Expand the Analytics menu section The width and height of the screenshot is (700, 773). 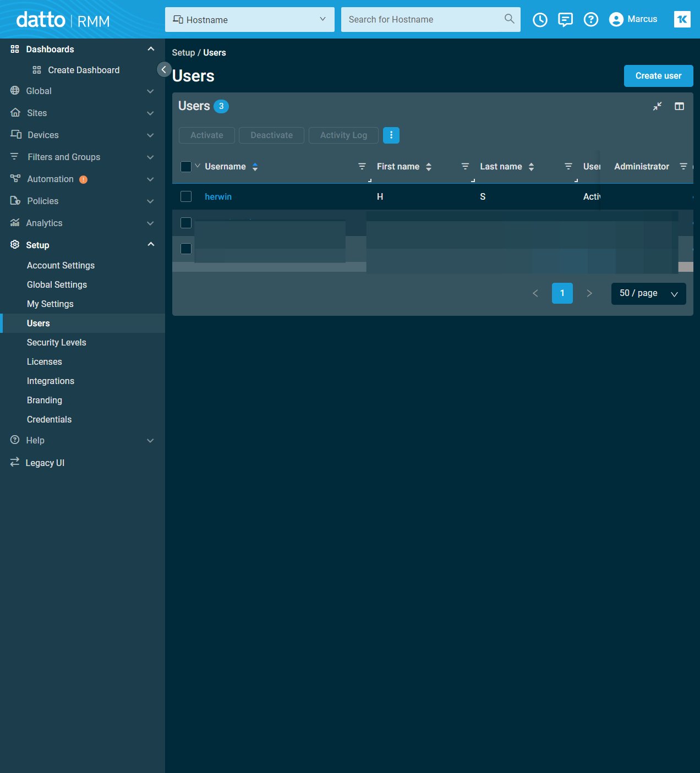pos(150,223)
